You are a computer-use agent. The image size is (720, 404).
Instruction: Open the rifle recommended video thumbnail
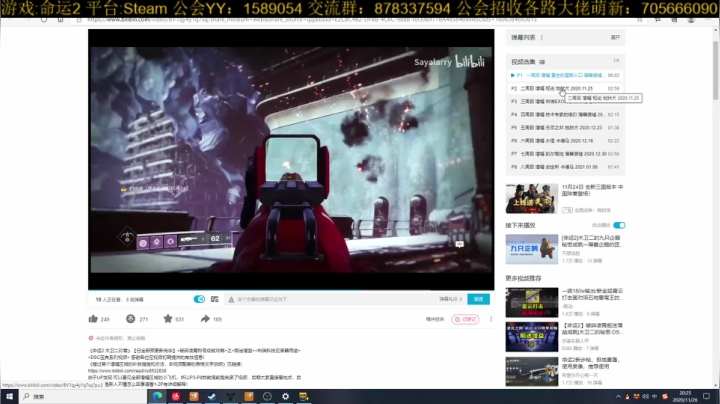[x=532, y=371]
